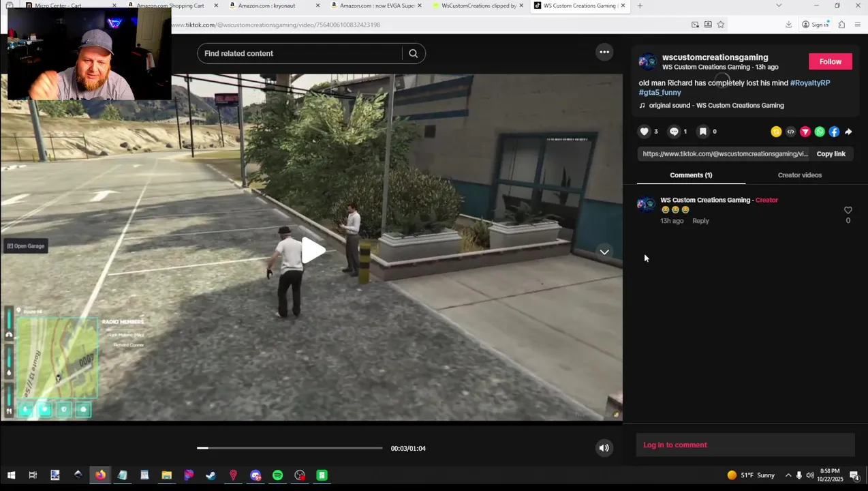Like the creator's comment with heart icon

848,210
